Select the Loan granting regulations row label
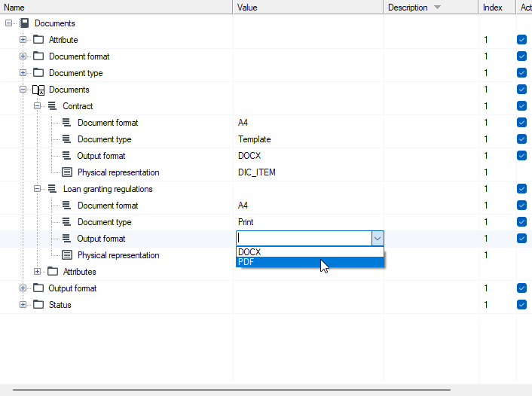 [108, 189]
